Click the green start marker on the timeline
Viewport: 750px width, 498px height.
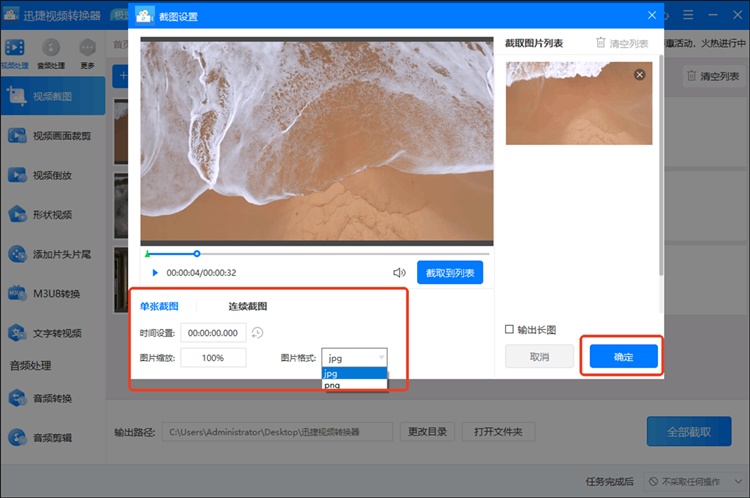147,254
